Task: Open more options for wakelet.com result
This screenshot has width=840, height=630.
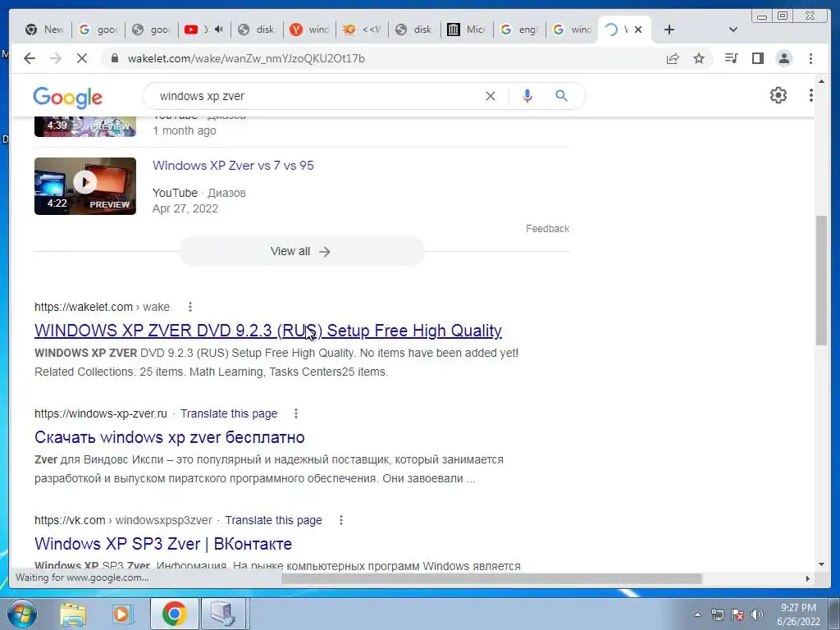Action: click(190, 307)
